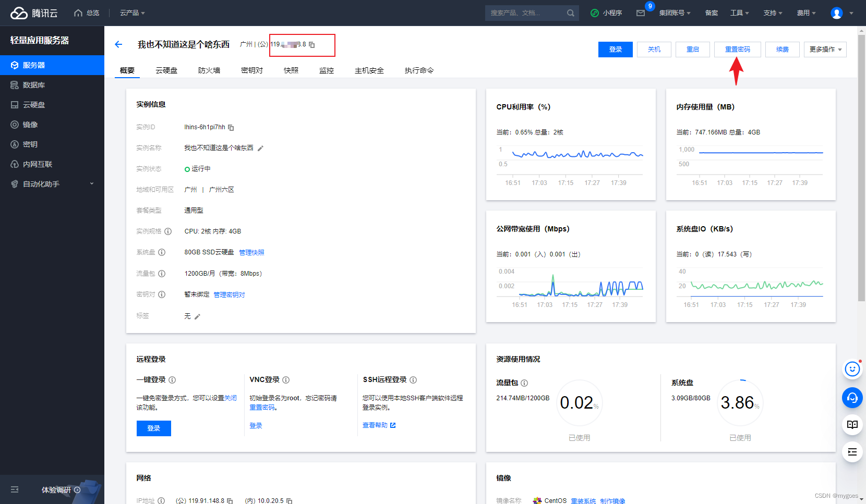Switch to the 快照 tab
Viewport: 866px width, 504px height.
tap(291, 70)
